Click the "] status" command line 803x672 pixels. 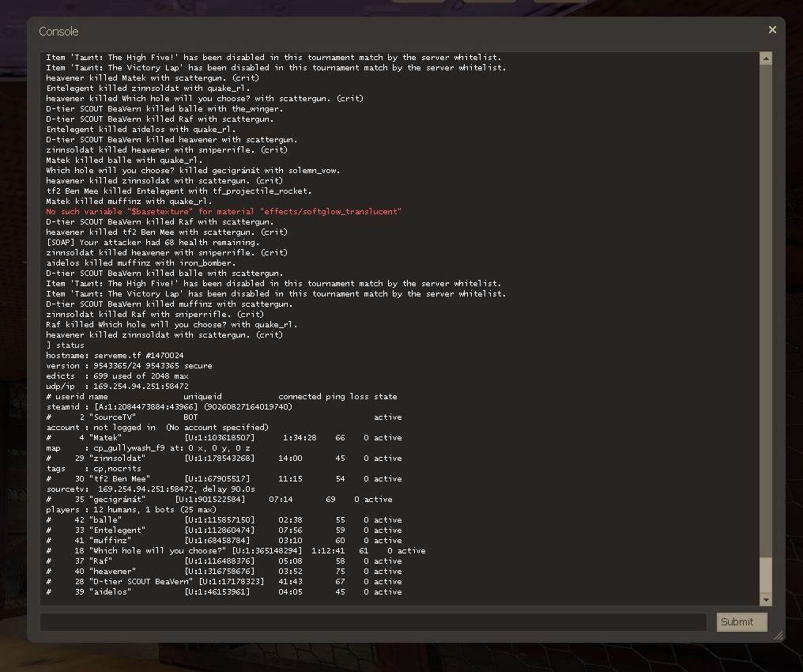(65, 345)
